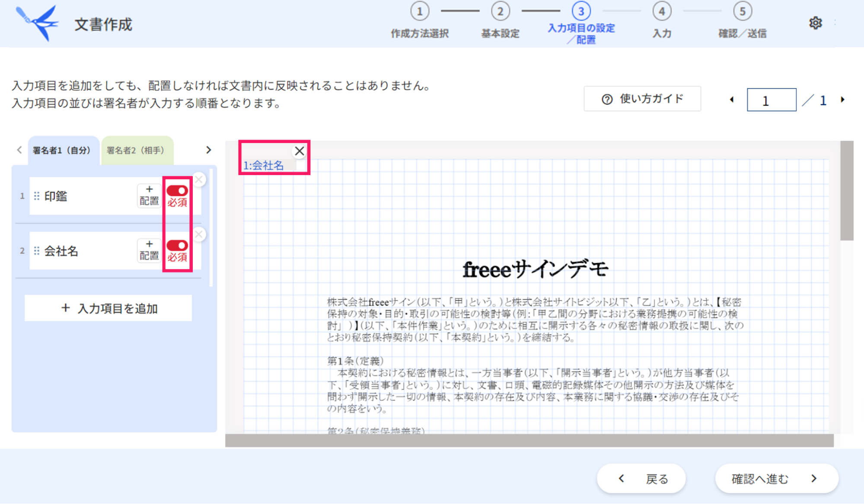Click 第1条（定義） heading in document

tap(355, 360)
